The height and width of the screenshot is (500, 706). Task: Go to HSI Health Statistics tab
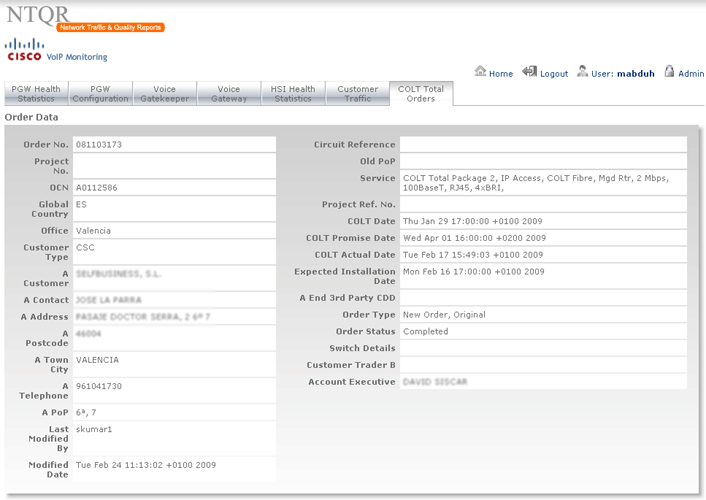[293, 94]
